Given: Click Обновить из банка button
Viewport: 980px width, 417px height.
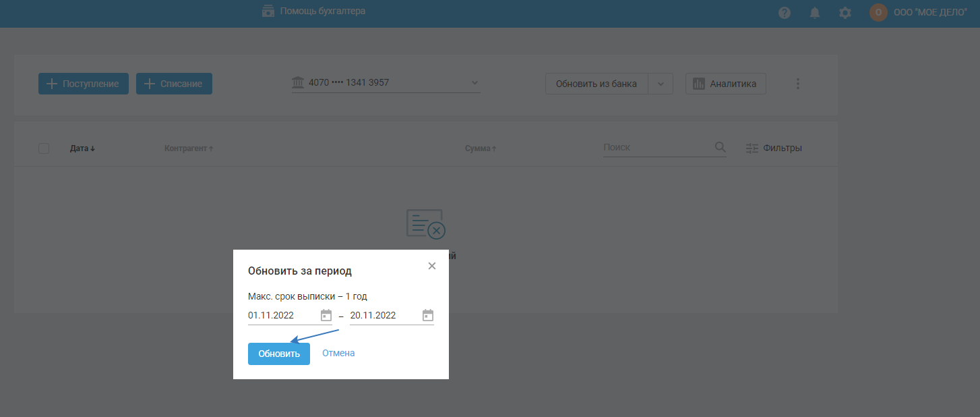Looking at the screenshot, I should coord(596,84).
